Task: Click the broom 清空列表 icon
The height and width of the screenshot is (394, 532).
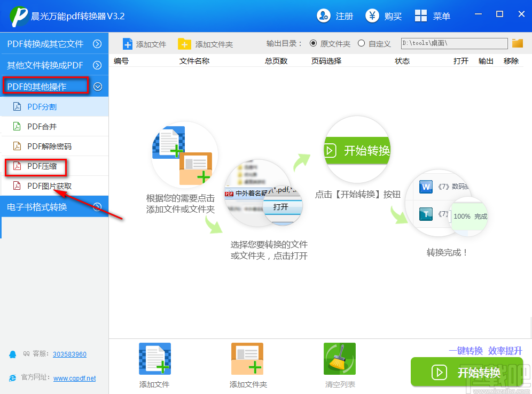Action: [x=340, y=359]
